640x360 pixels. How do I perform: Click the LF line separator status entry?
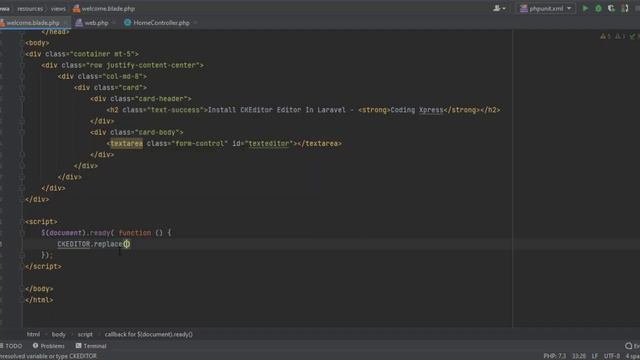pos(595,356)
